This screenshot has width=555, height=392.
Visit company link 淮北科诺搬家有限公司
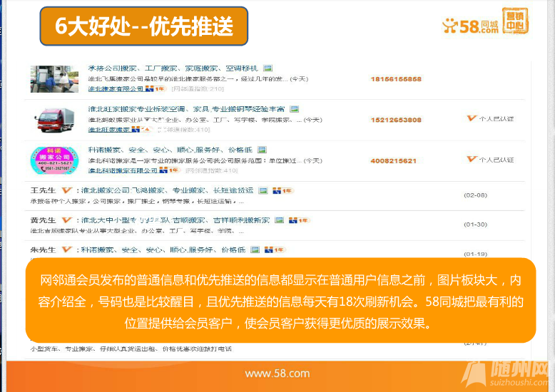click(x=123, y=170)
